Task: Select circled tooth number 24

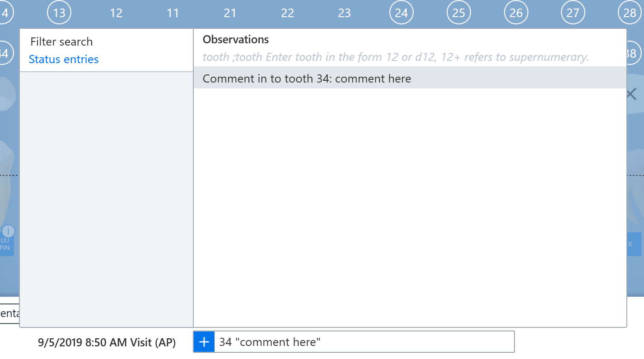Action: 401,13
